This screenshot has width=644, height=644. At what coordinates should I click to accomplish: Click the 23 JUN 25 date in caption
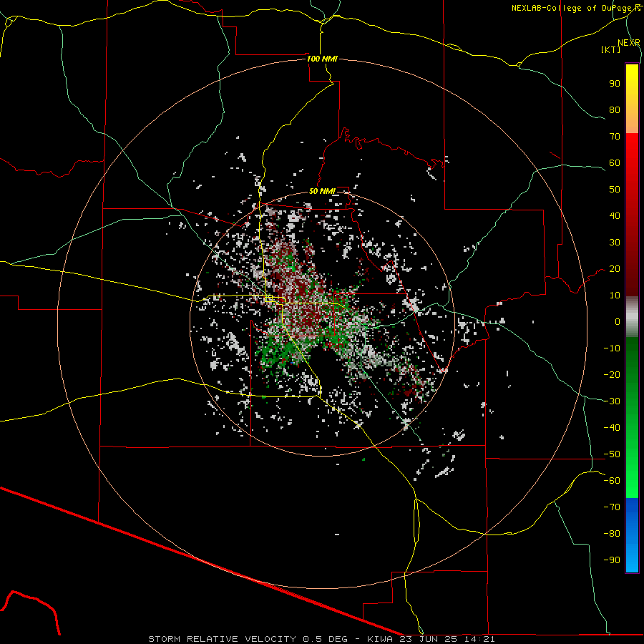coord(429,639)
